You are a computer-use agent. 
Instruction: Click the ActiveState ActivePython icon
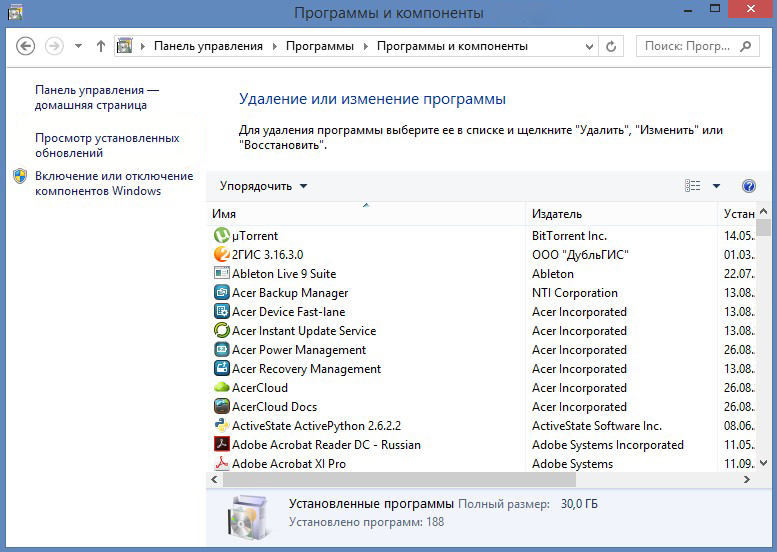[x=222, y=425]
